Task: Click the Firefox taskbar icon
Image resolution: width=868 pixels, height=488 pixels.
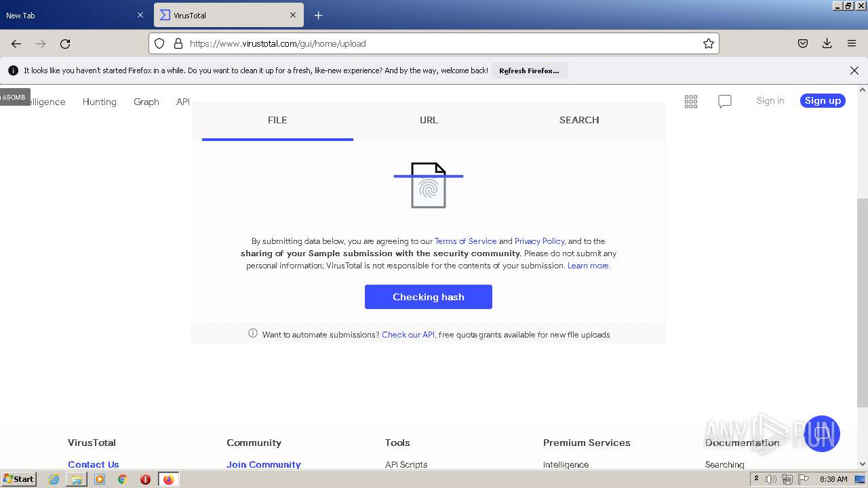Action: (x=168, y=479)
